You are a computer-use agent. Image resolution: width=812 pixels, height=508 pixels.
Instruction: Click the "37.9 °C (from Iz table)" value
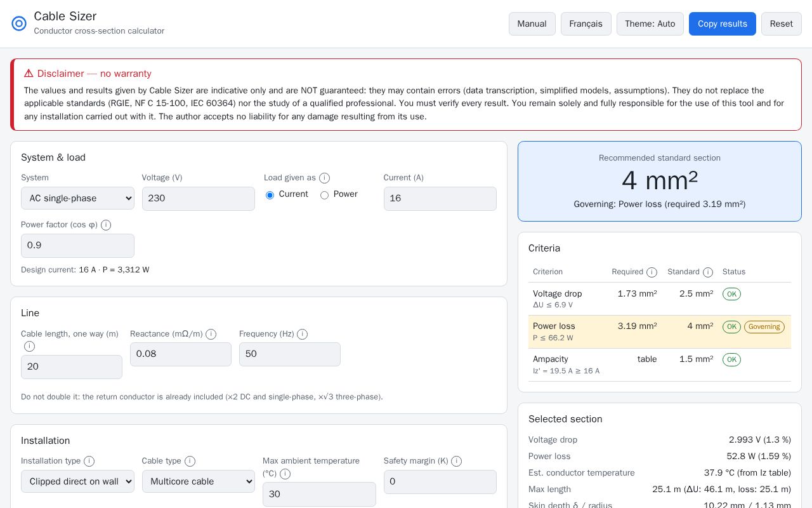[x=747, y=473]
